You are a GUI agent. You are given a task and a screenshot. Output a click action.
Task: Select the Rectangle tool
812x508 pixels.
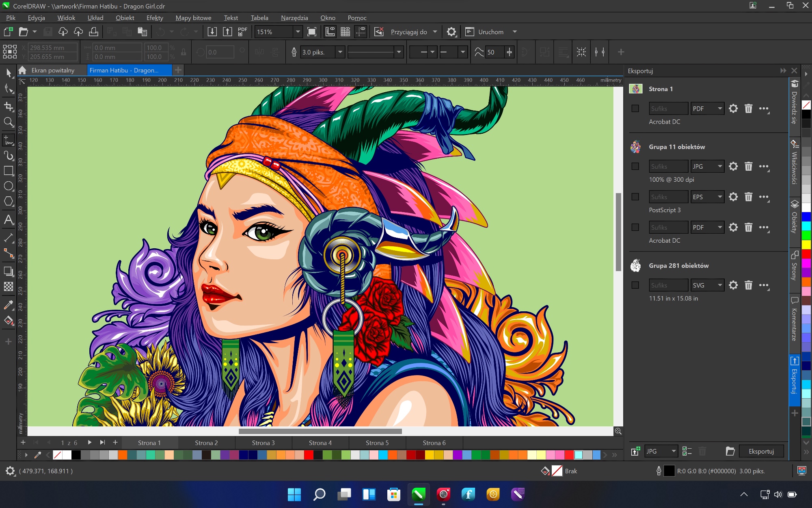(x=9, y=171)
